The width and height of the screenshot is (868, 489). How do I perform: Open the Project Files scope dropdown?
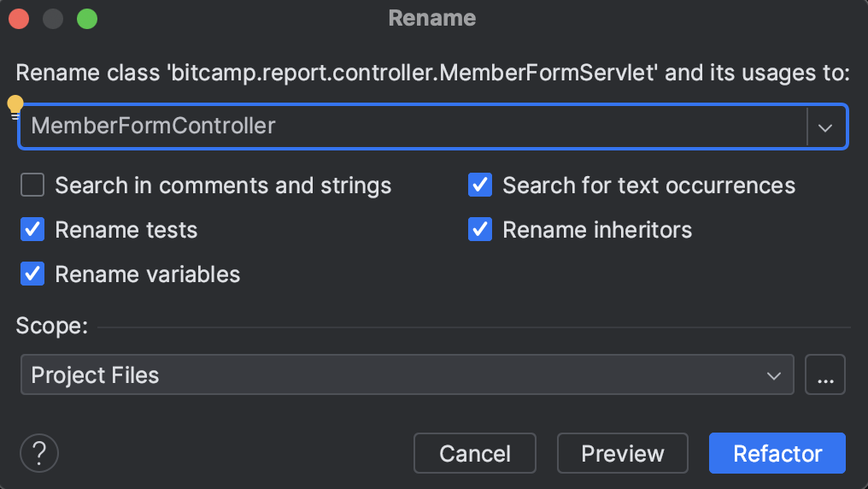pyautogui.click(x=407, y=375)
